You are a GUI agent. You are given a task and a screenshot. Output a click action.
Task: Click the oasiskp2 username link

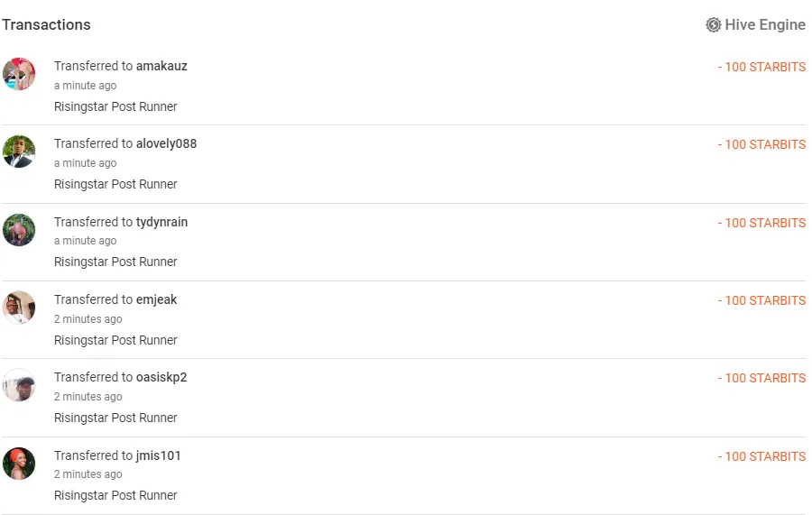pos(161,377)
